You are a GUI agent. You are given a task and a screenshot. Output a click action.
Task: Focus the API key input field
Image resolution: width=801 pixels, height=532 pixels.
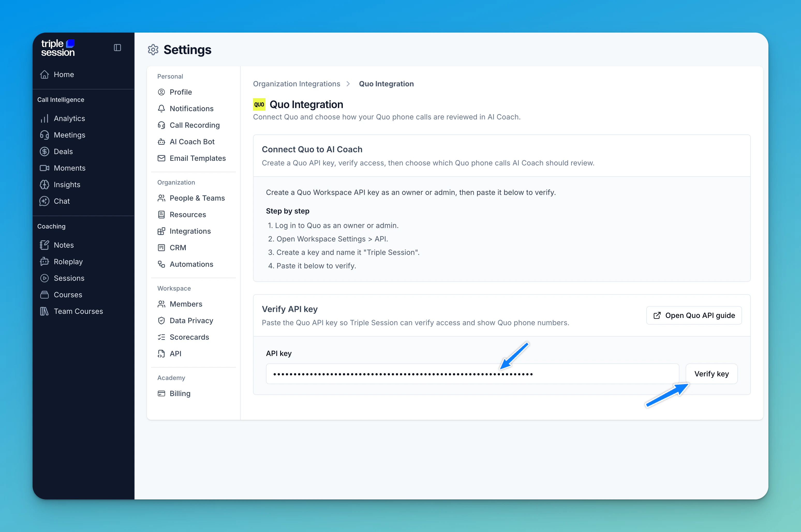click(x=472, y=374)
